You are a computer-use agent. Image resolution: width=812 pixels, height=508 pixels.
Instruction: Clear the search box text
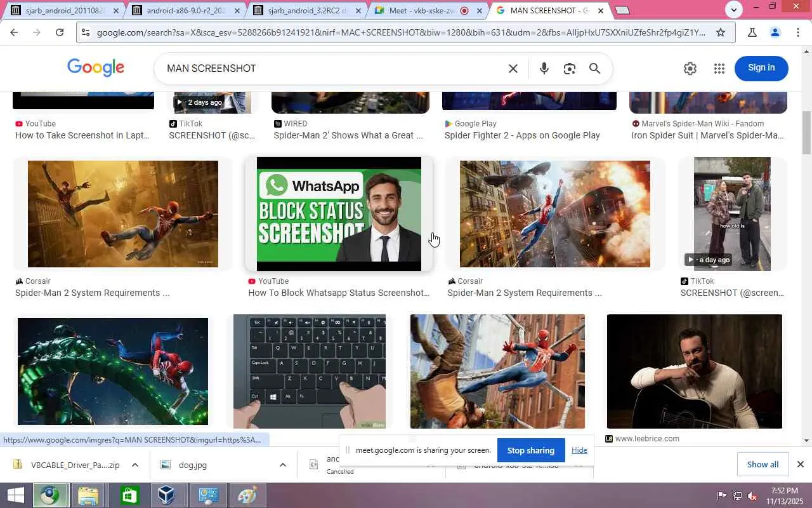coord(513,69)
